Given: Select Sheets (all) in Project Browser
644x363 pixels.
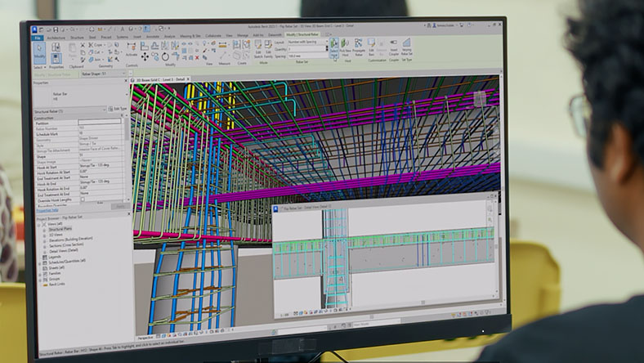Looking at the screenshot, I should pos(56,268).
